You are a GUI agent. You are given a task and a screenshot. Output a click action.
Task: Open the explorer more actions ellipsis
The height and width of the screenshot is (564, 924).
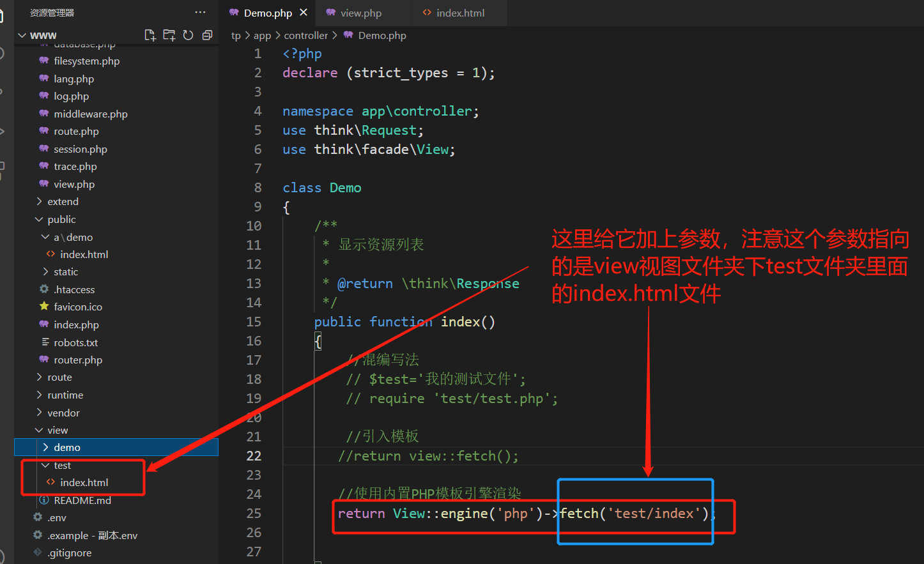(x=200, y=12)
